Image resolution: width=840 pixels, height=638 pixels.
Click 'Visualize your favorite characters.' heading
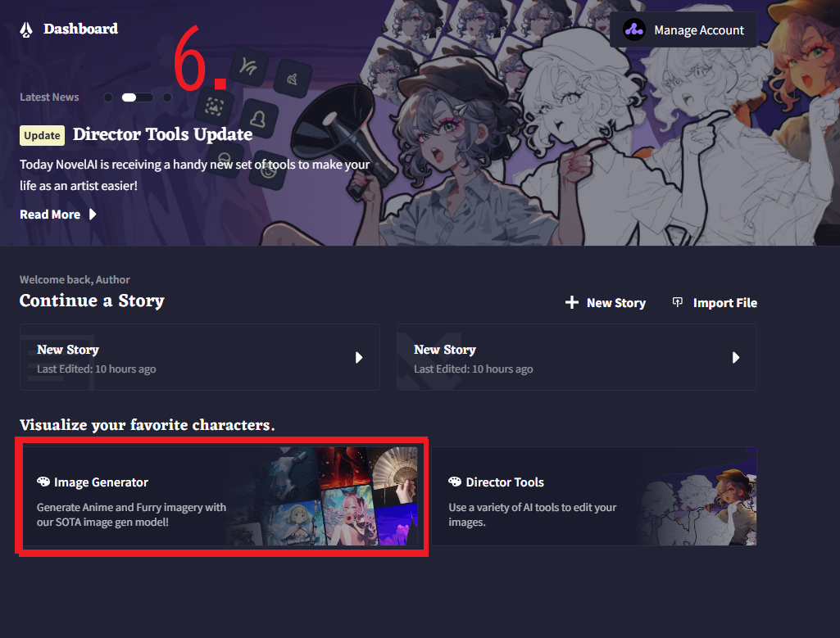pyautogui.click(x=148, y=425)
